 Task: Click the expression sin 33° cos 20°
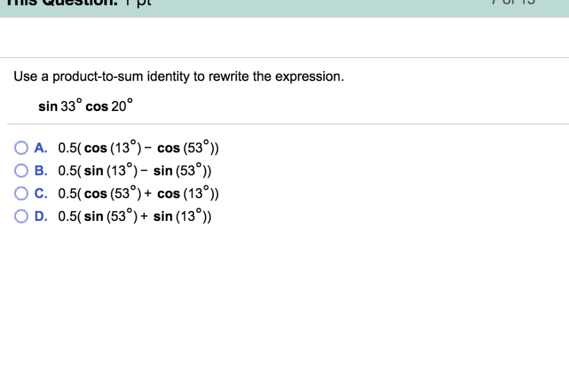pos(85,104)
